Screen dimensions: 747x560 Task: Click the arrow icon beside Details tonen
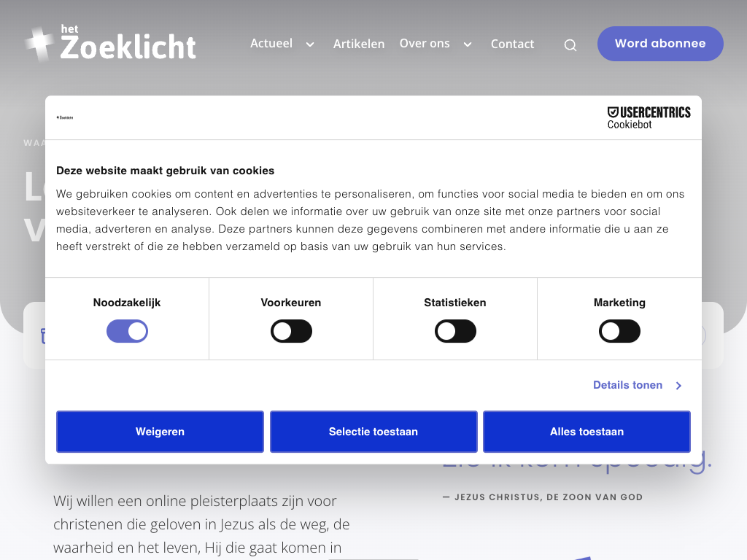point(678,386)
